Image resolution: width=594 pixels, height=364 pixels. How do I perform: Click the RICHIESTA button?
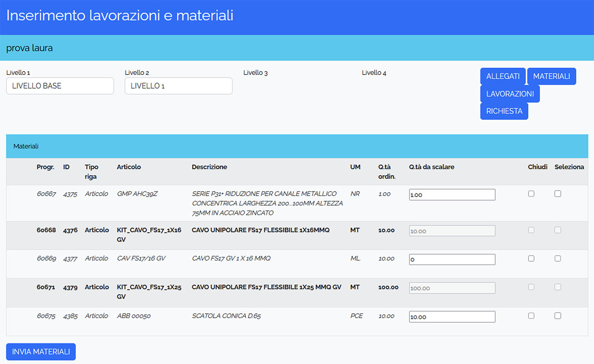coord(504,111)
